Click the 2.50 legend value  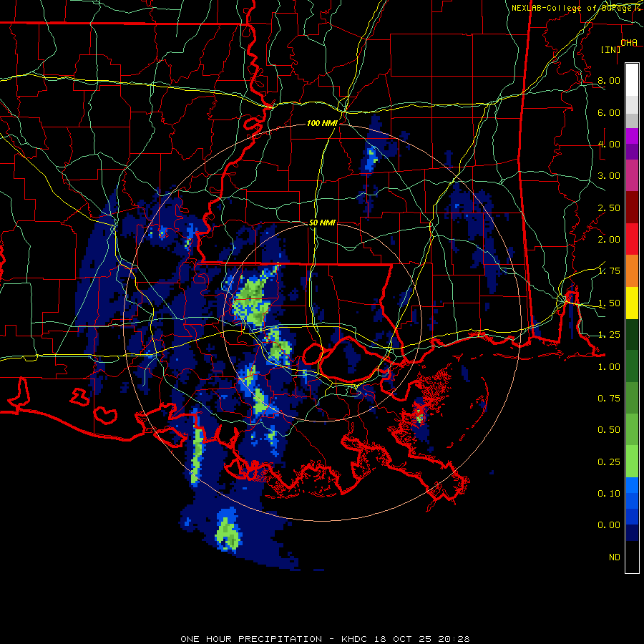pyautogui.click(x=609, y=208)
